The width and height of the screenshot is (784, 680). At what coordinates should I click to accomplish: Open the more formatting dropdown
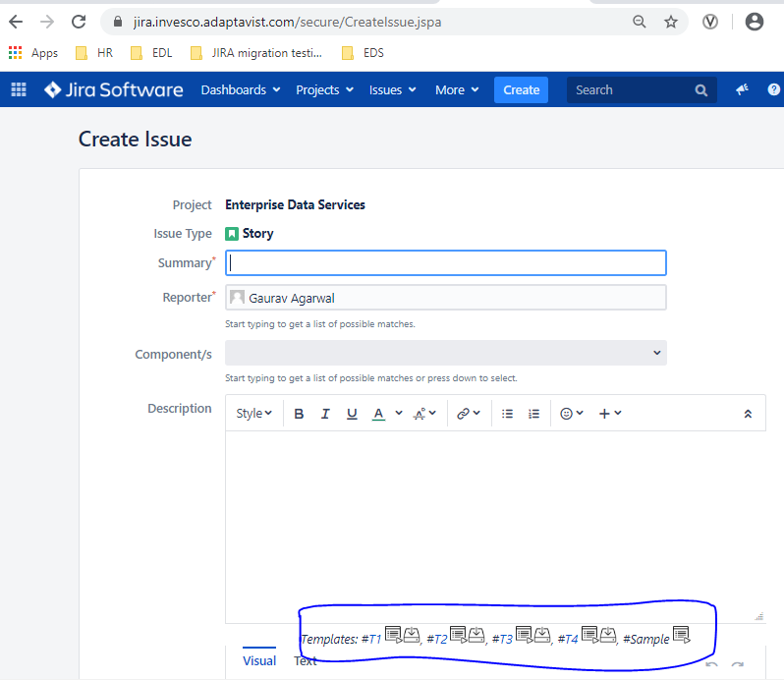[425, 414]
